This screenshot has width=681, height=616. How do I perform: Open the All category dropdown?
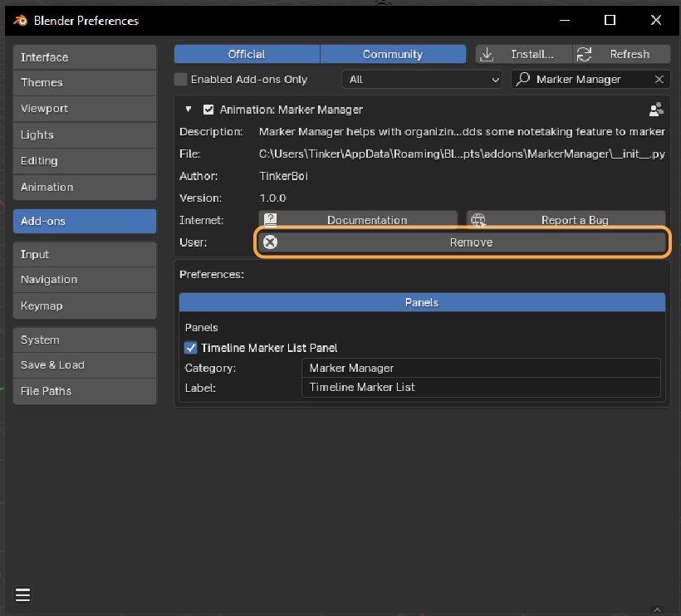pyautogui.click(x=422, y=80)
